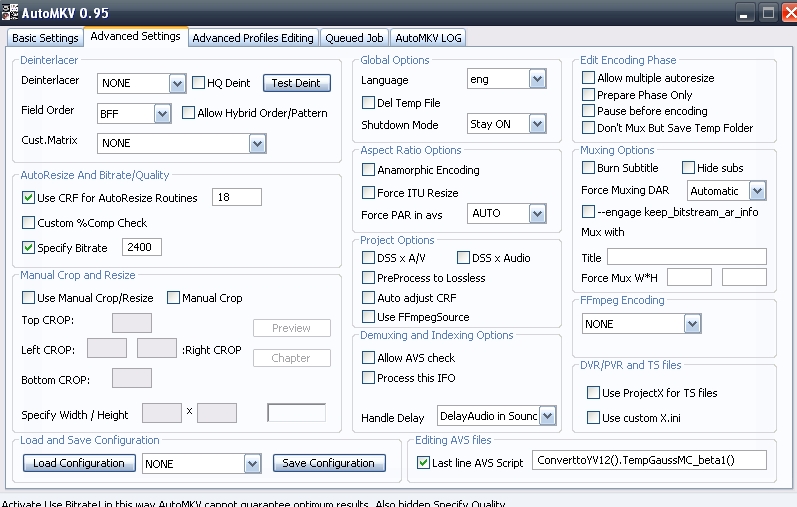Toggle Allow Hybrid Order/Pattern

[188, 112]
